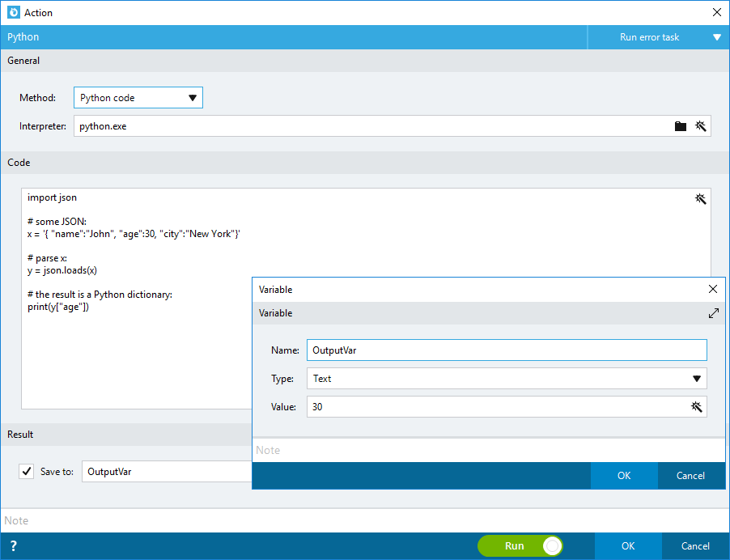The width and height of the screenshot is (730, 560).
Task: Click the help question mark icon
Action: pos(14,546)
